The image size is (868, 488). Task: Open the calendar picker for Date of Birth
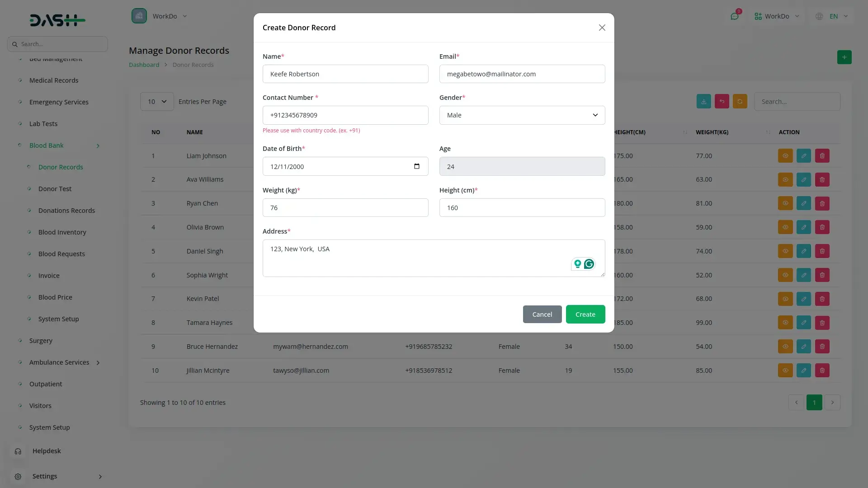coord(416,166)
